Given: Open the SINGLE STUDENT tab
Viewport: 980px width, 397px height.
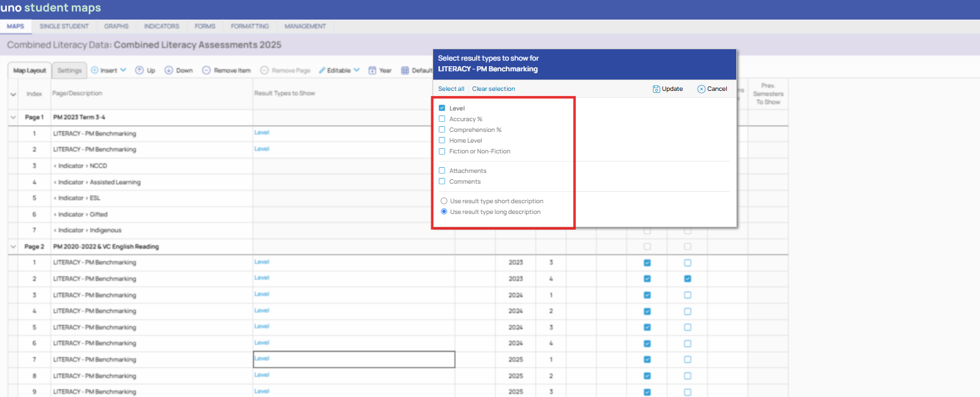Looking at the screenshot, I should 64,27.
